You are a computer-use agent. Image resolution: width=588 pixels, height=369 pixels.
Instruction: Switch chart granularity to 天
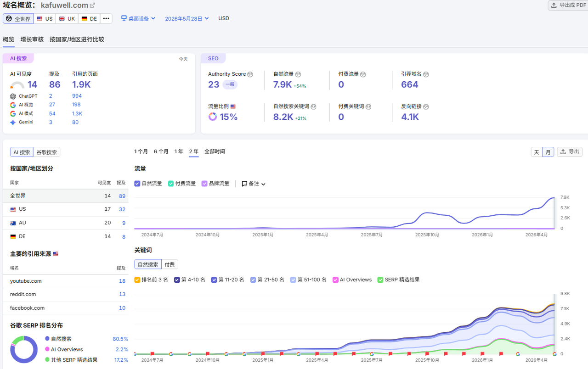(537, 152)
